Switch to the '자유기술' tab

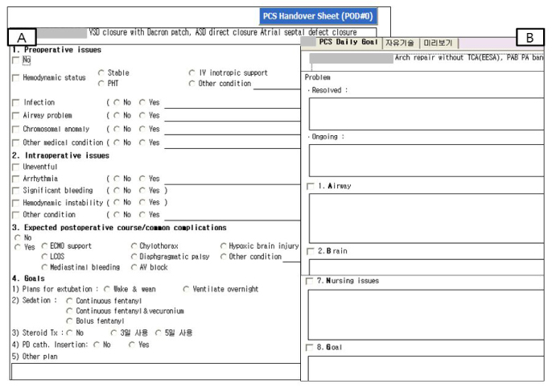400,43
